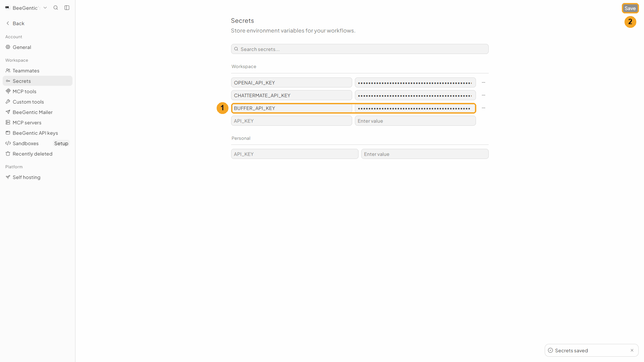Click the Personal API_KEY name field
Screen dimensions: 644x362
coord(294,154)
